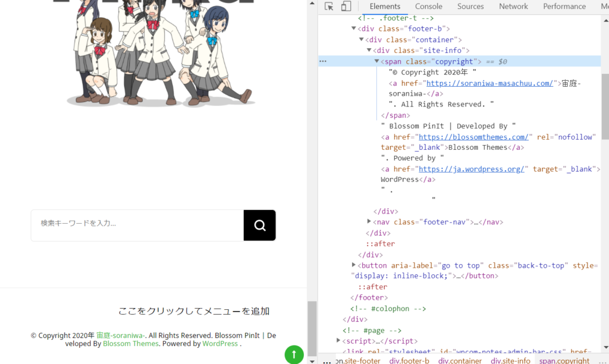The height and width of the screenshot is (364, 609).
Task: Collapse the footer-b div node
Action: [x=354, y=29]
